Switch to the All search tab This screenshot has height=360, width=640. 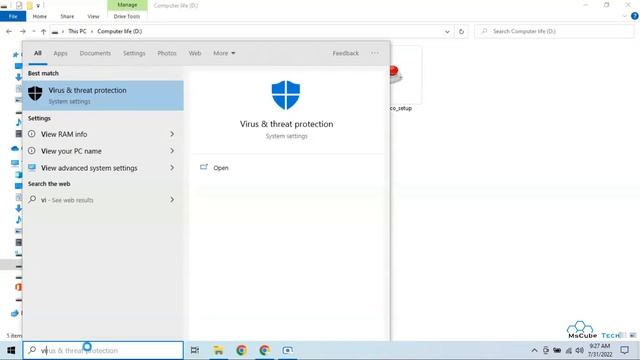pyautogui.click(x=38, y=53)
